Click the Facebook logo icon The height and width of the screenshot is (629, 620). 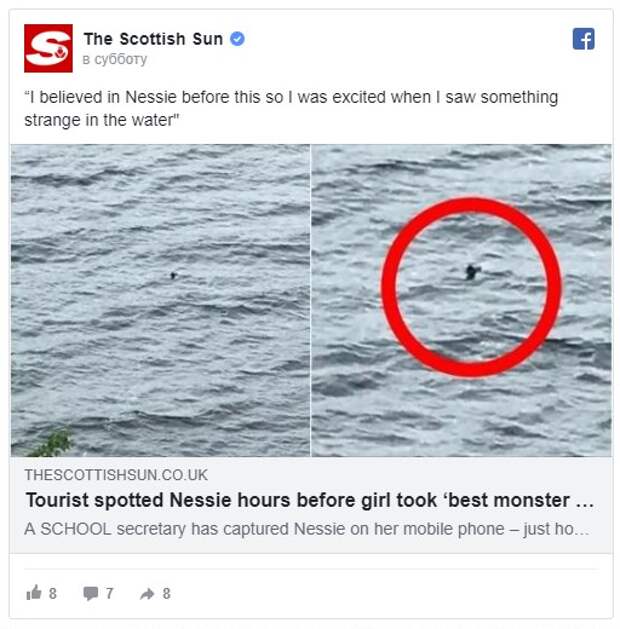click(x=584, y=39)
